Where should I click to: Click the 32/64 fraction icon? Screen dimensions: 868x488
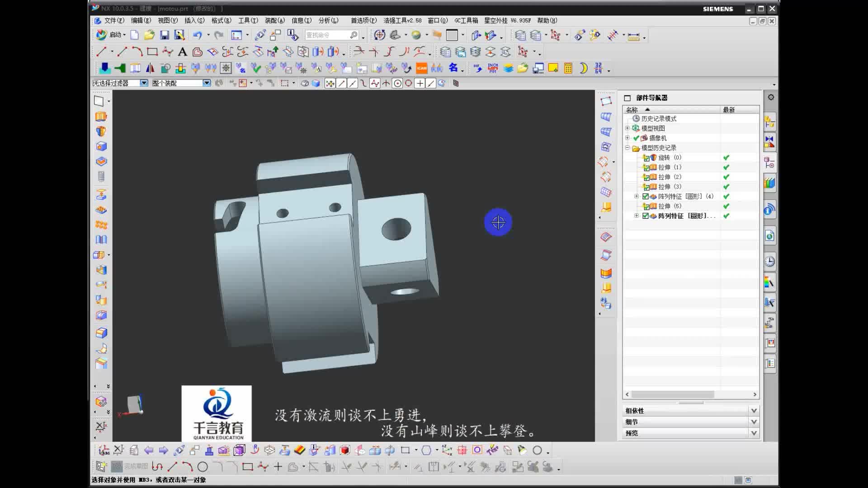point(599,68)
